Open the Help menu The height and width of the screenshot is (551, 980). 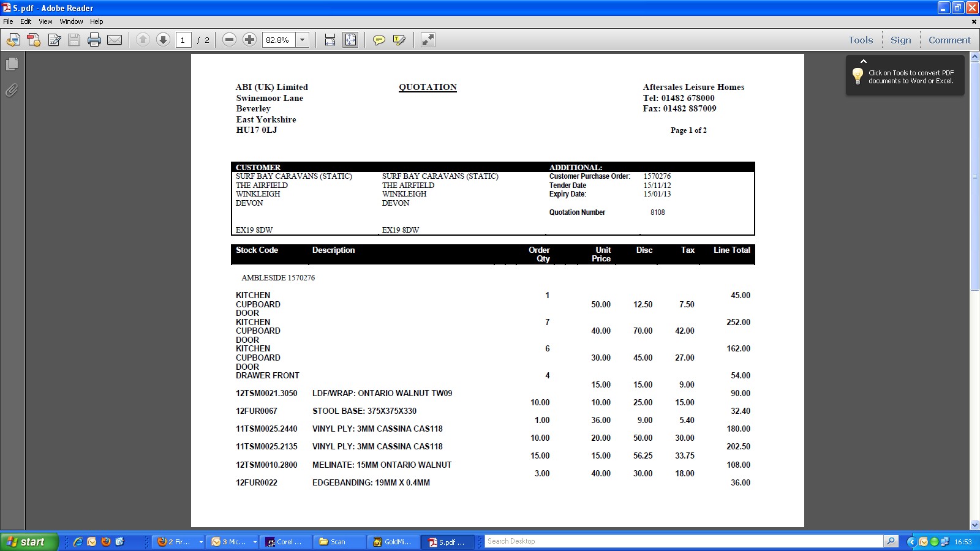tap(97, 21)
